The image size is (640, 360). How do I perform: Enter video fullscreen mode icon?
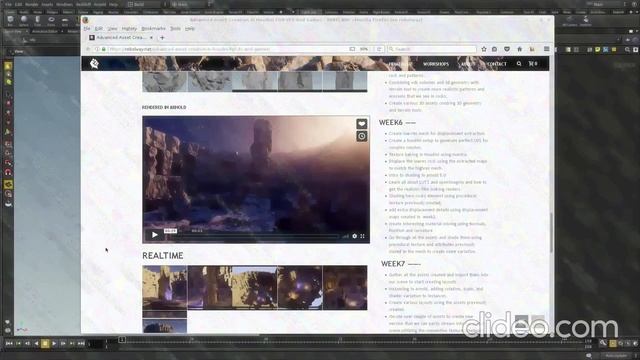[362, 236]
